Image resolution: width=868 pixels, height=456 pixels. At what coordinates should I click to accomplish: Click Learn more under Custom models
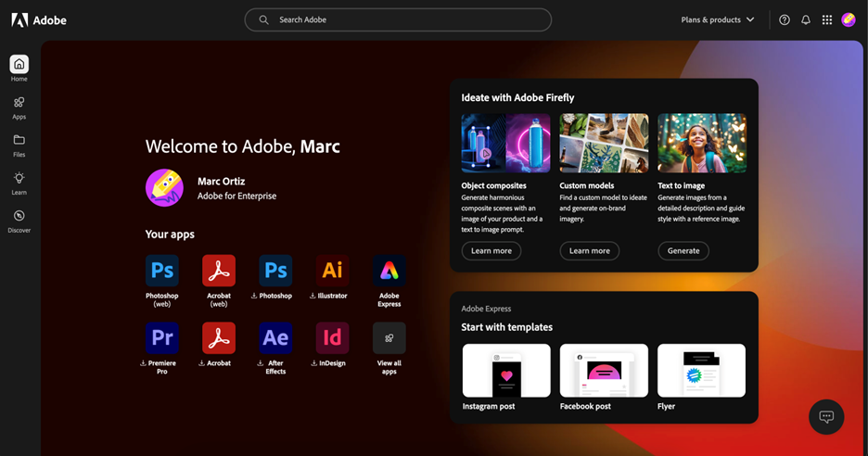click(x=590, y=250)
